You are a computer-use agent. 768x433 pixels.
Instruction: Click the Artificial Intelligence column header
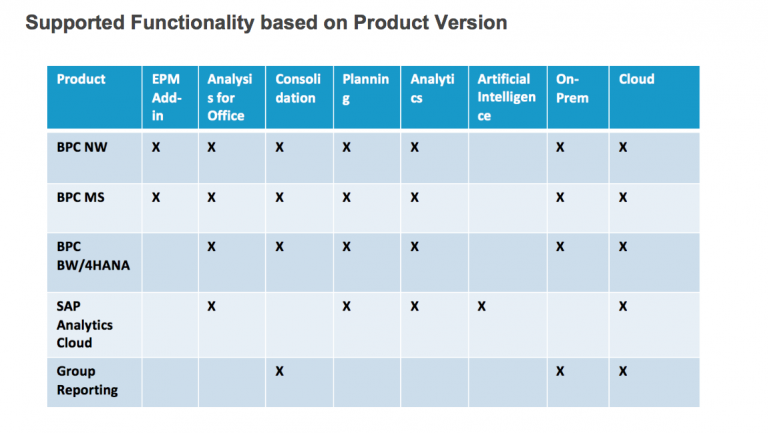pos(506,97)
